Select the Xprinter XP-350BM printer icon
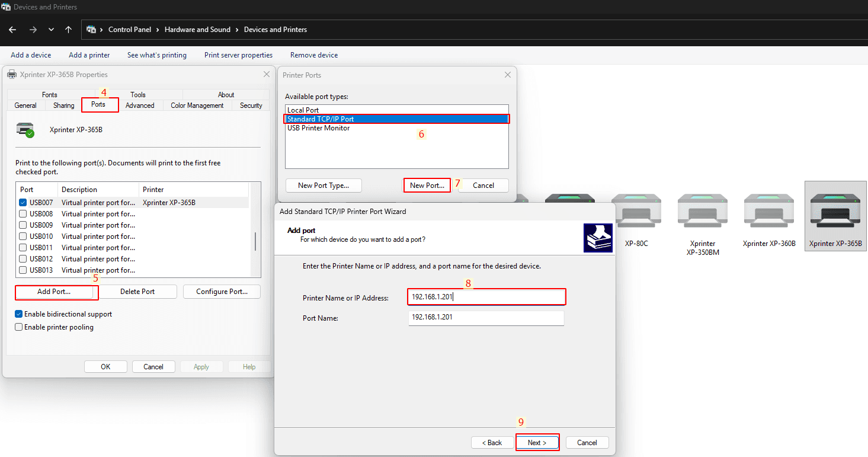 [x=702, y=224]
